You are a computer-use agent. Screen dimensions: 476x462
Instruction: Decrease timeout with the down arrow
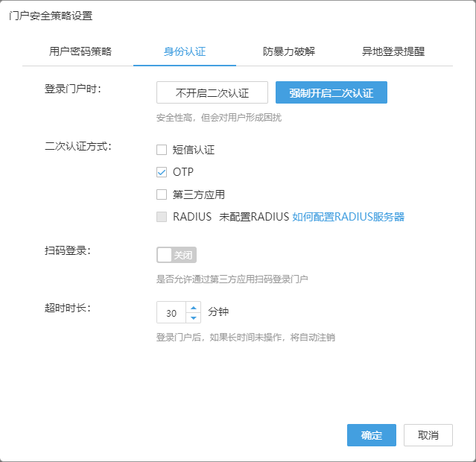194,317
